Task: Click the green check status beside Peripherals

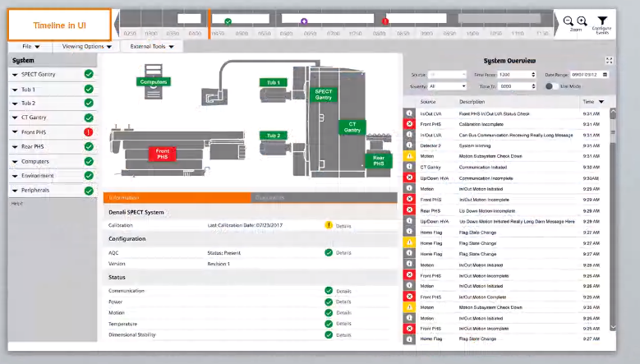Action: (89, 191)
